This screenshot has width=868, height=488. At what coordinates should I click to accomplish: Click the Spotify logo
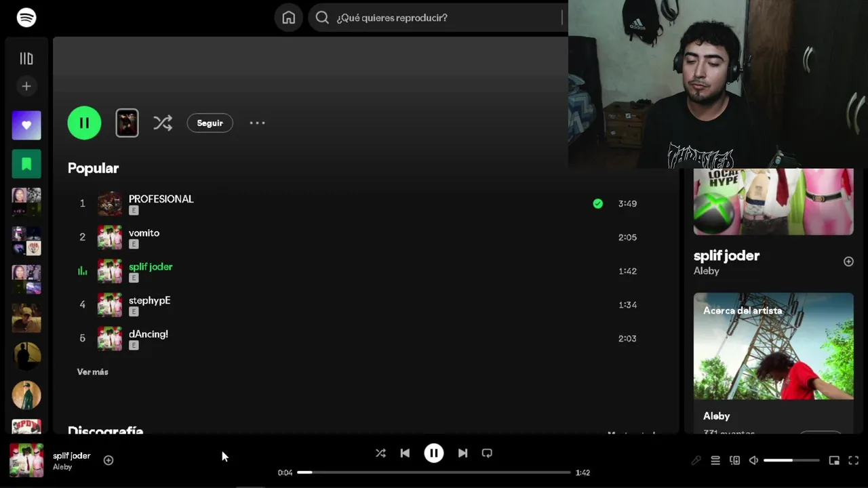point(26,17)
